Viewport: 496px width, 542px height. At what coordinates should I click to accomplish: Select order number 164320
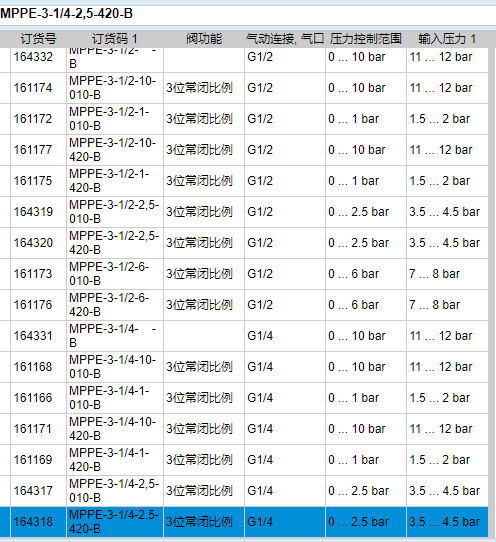point(33,243)
